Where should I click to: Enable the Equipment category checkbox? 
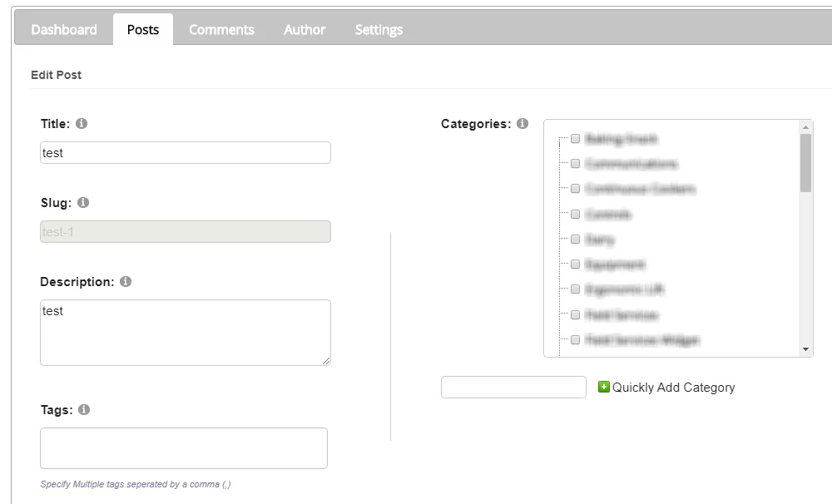(x=575, y=264)
